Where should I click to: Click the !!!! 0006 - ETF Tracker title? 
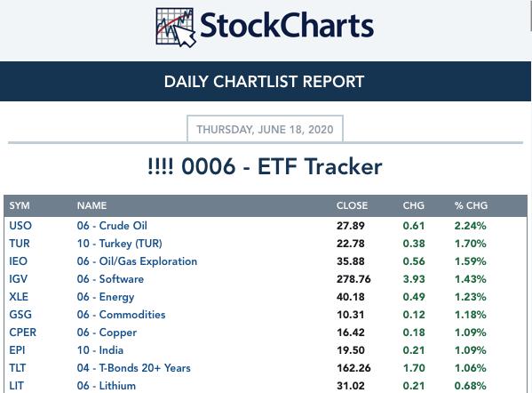click(x=265, y=166)
